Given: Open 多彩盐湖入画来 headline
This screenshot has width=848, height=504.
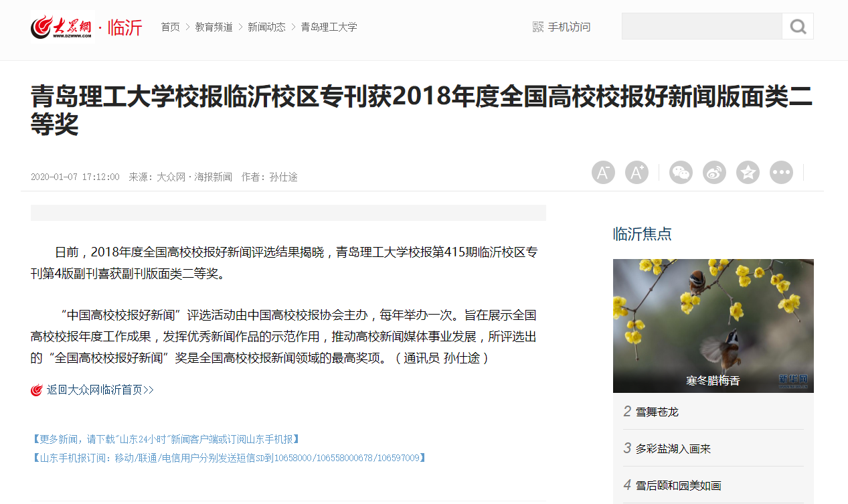Looking at the screenshot, I should (673, 448).
